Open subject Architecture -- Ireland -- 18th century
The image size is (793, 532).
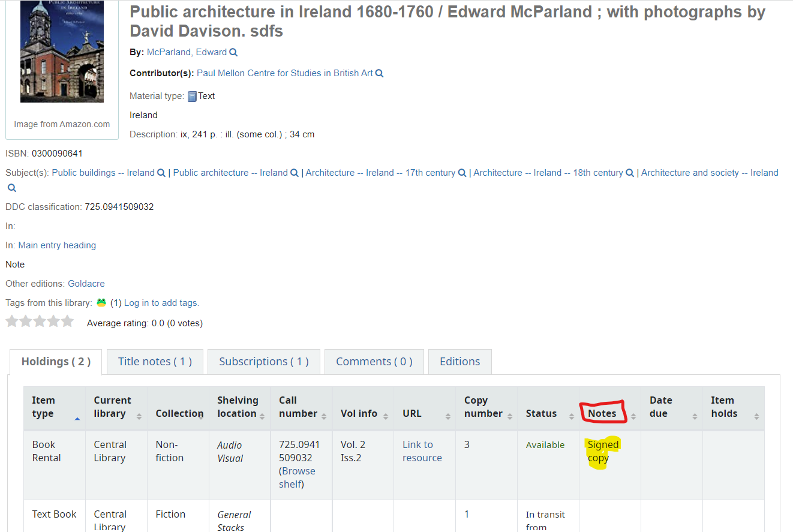[x=548, y=173]
